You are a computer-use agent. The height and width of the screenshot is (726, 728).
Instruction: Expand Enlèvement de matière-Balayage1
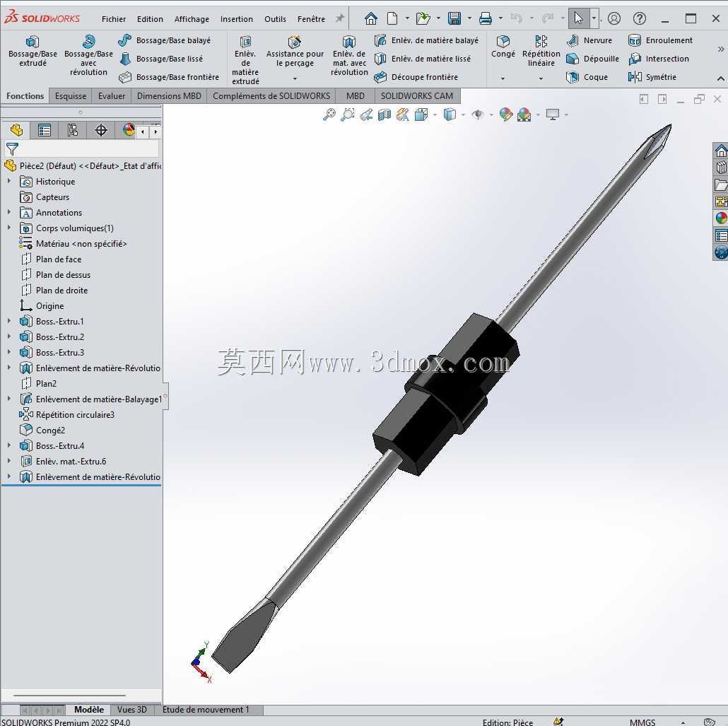coord(8,399)
